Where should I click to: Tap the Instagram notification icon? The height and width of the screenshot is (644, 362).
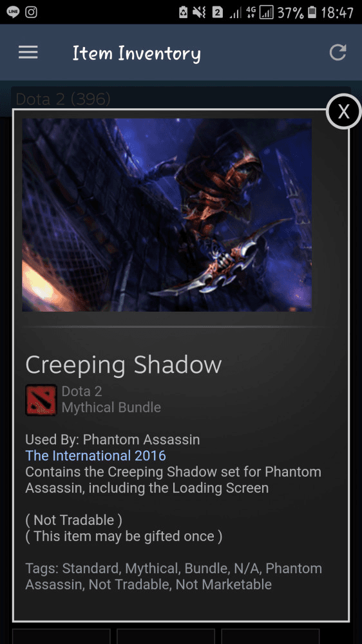coord(31,12)
